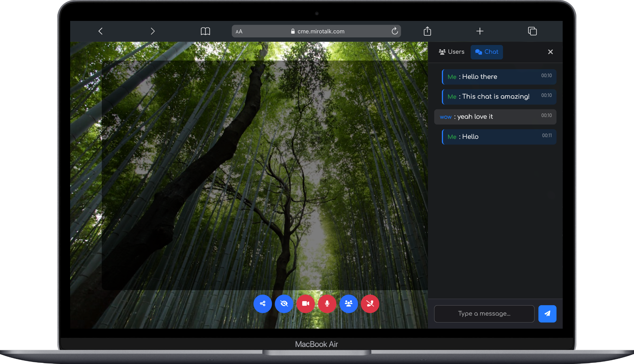Open the participants group button

(x=349, y=303)
